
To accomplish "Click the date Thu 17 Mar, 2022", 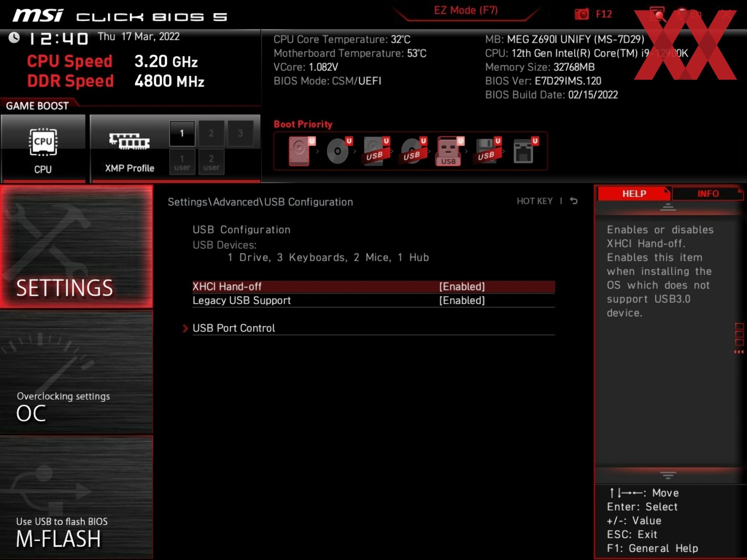I will point(139,37).
